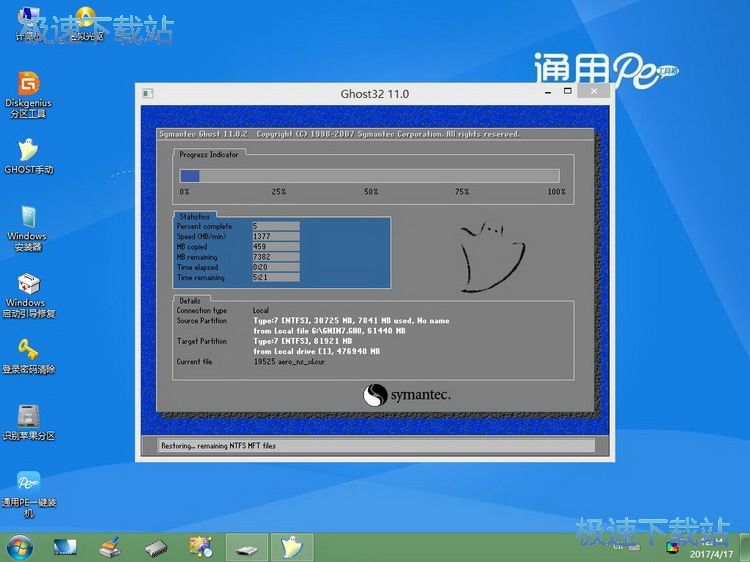Image resolution: width=750 pixels, height=562 pixels.
Task: Click the Time remaining value 5:21
Action: (276, 277)
